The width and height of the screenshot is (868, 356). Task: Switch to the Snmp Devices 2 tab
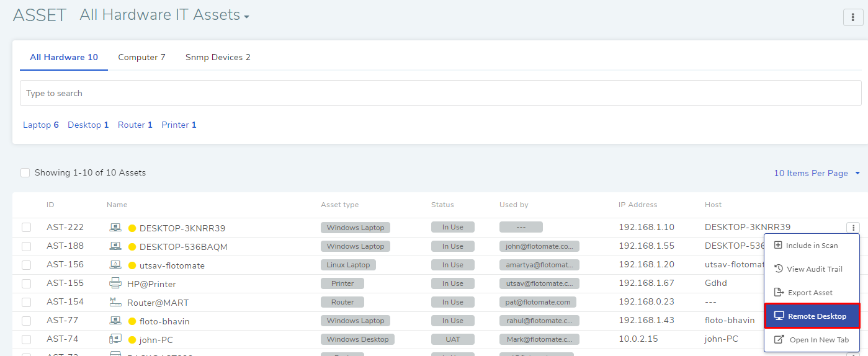pos(218,57)
